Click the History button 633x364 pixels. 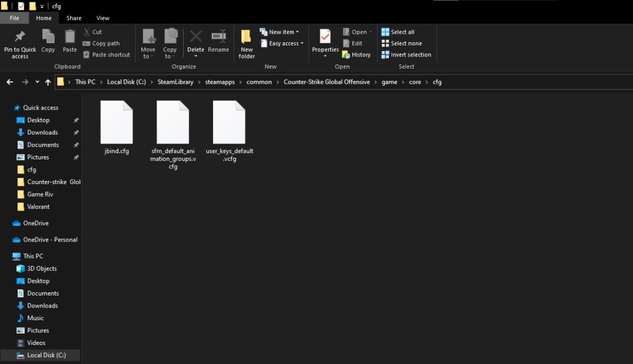[357, 55]
